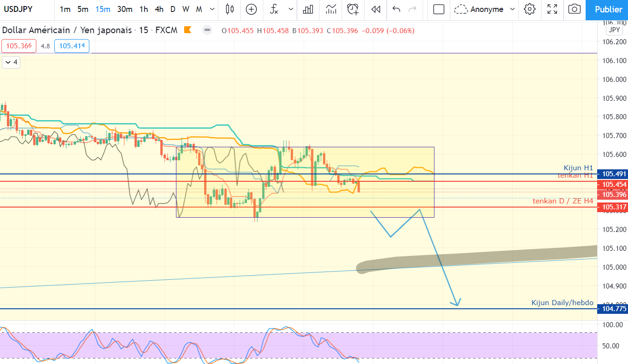Click the spread value 4.8

(45, 46)
